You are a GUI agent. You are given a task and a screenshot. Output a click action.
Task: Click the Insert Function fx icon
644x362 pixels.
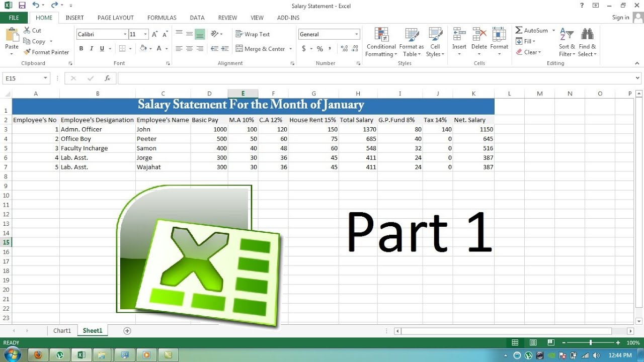pos(107,78)
